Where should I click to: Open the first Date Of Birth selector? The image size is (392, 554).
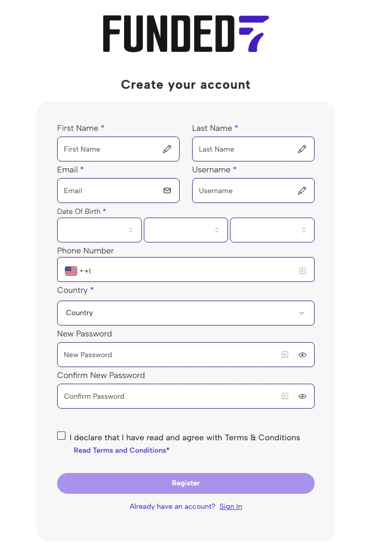(99, 230)
